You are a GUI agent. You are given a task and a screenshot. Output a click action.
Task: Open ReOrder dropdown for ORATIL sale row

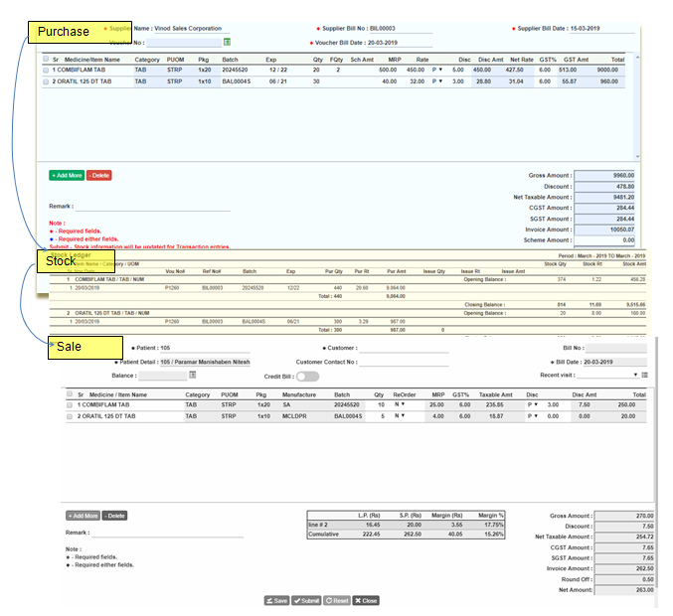click(400, 415)
